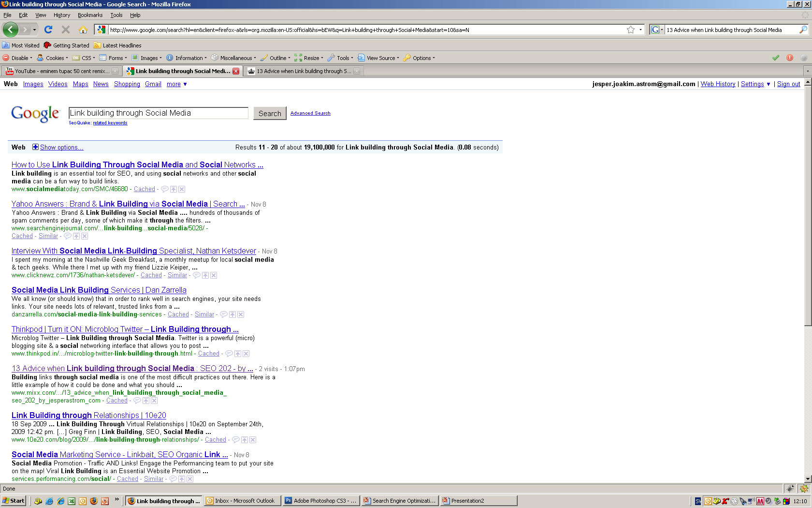Open the Home page icon
This screenshot has height=508, width=812.
coord(83,30)
